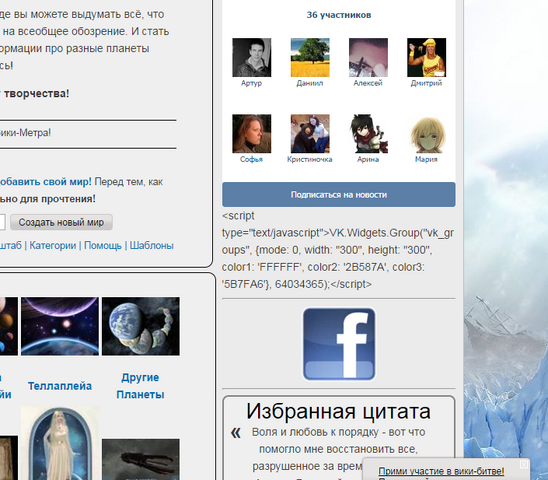Click the name link Мария
The width and height of the screenshot is (548, 480).
click(426, 159)
